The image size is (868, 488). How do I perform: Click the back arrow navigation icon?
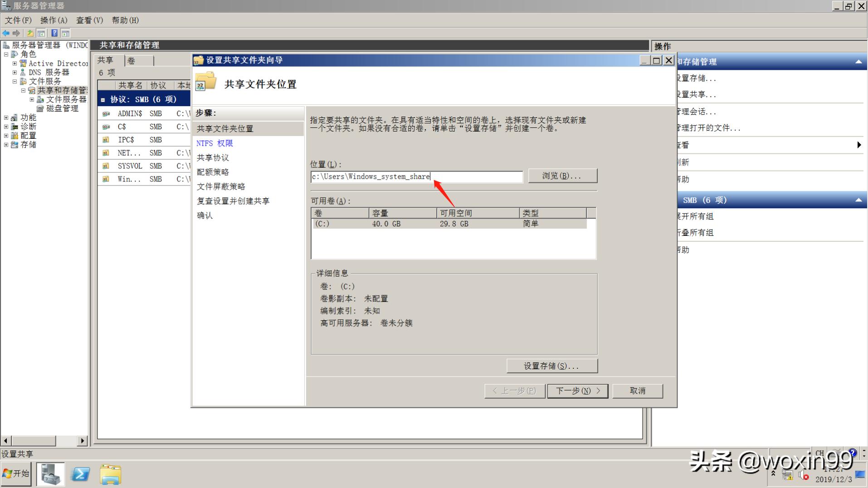click(6, 33)
